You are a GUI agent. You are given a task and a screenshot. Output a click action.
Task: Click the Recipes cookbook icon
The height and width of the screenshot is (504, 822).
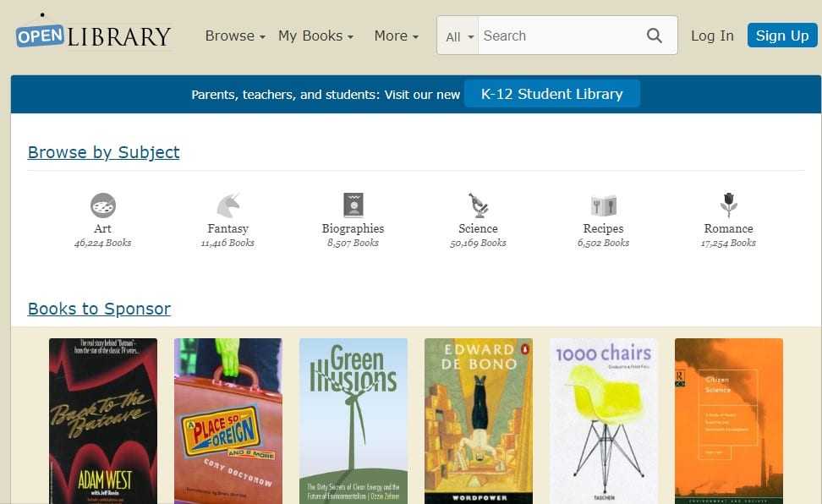click(x=603, y=205)
